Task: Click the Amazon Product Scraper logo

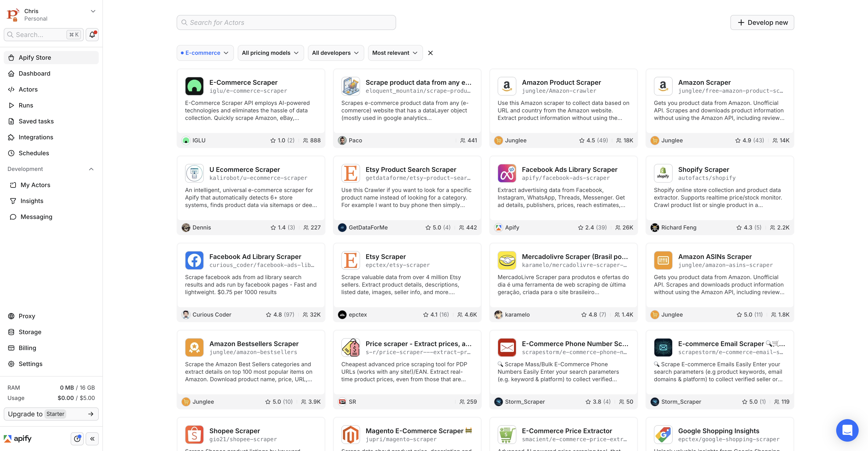Action: pos(507,86)
